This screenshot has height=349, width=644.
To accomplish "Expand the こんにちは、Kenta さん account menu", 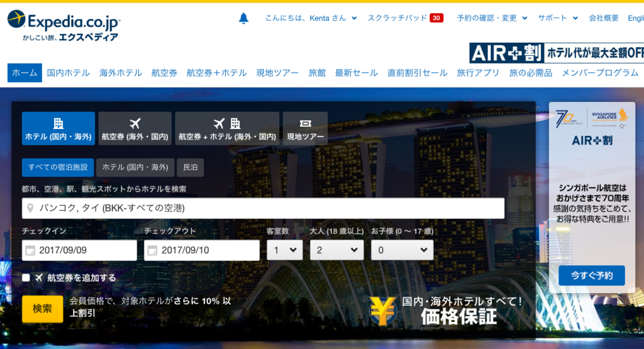I will click(x=311, y=18).
